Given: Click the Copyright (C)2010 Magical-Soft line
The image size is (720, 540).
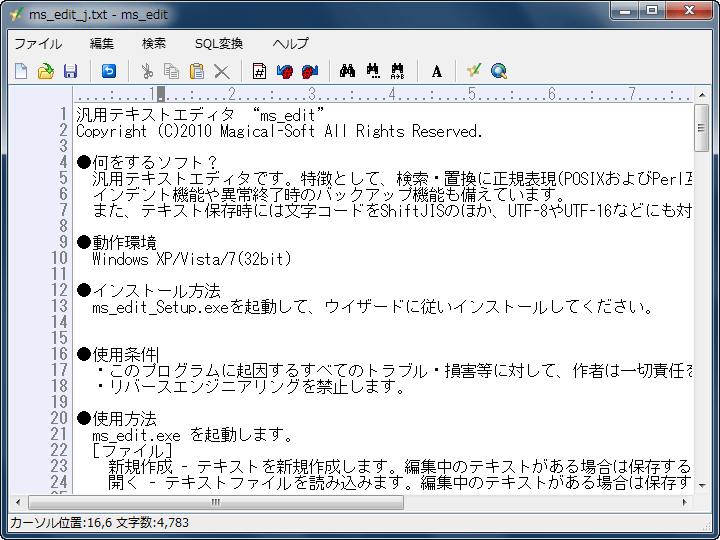Looking at the screenshot, I should [x=279, y=131].
